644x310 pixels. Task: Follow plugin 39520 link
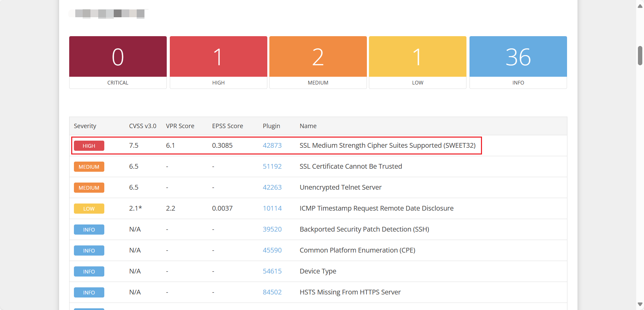tap(272, 229)
